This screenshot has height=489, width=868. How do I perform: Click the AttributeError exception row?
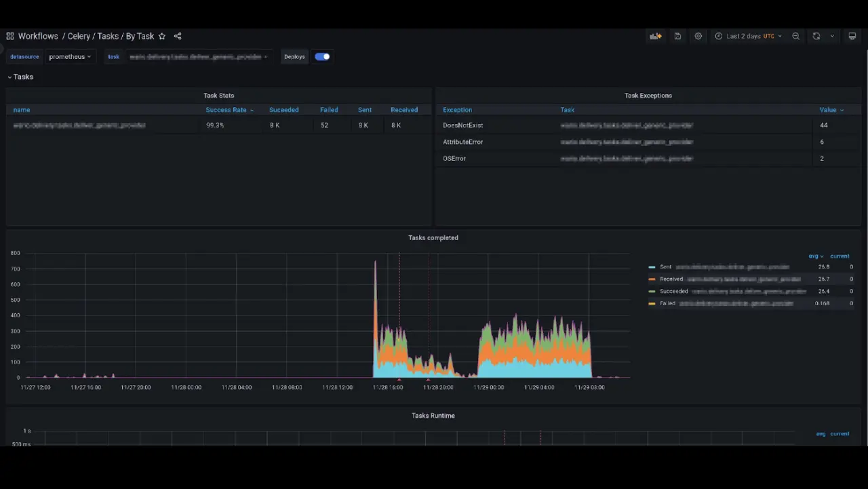[649, 142]
